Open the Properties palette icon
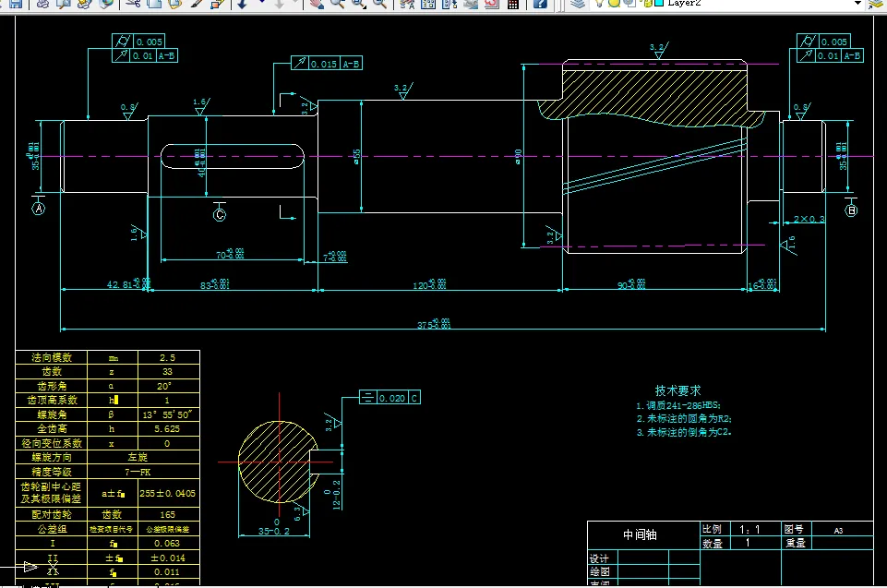 (407, 4)
